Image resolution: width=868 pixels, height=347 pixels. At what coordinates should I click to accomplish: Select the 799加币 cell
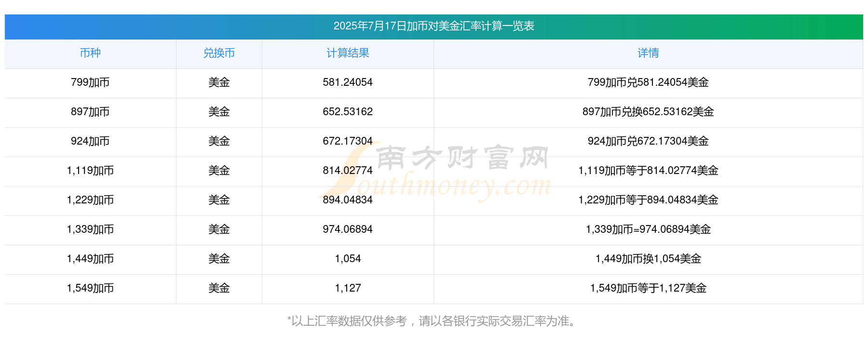[90, 82]
